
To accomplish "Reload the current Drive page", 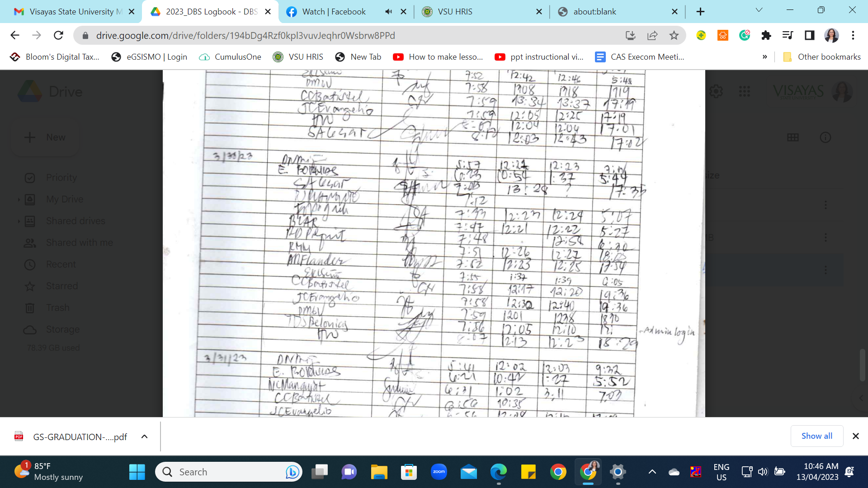I will click(x=58, y=35).
